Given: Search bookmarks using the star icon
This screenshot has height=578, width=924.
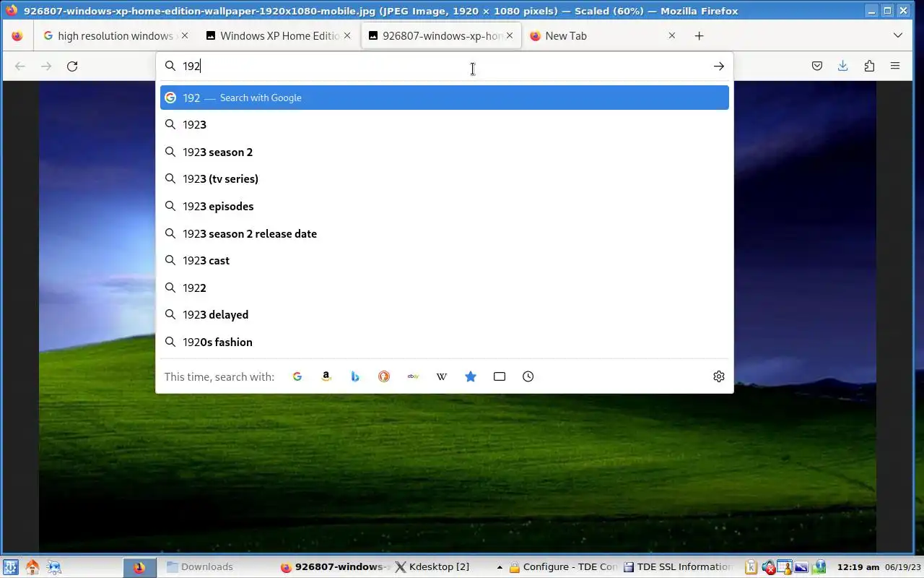Looking at the screenshot, I should [x=471, y=376].
